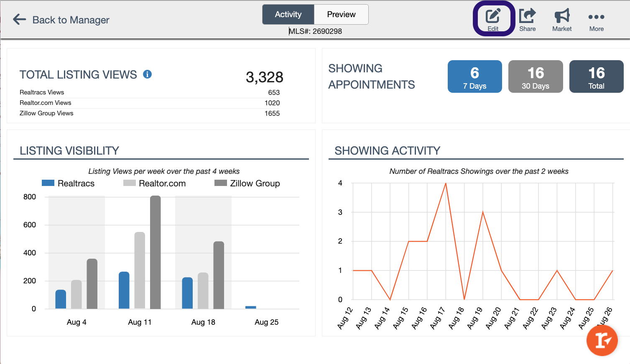Select the 7 Days appointments filter
This screenshot has width=630, height=364.
[x=474, y=76]
